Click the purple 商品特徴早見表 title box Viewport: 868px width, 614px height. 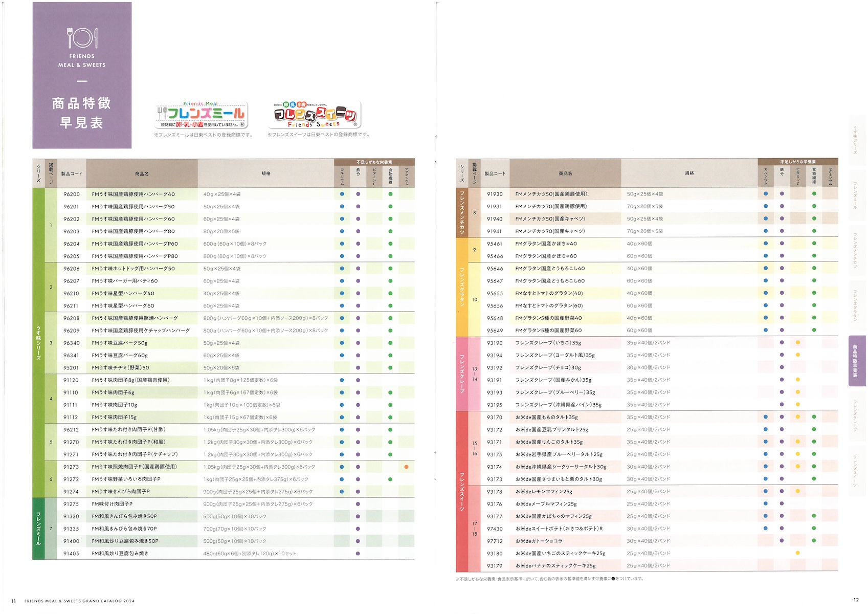click(x=82, y=75)
